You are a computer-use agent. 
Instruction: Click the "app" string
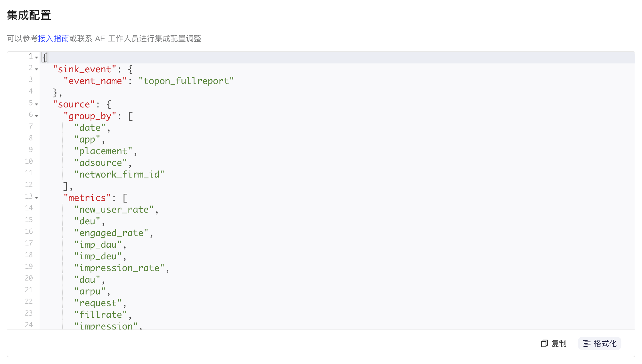[x=87, y=139]
